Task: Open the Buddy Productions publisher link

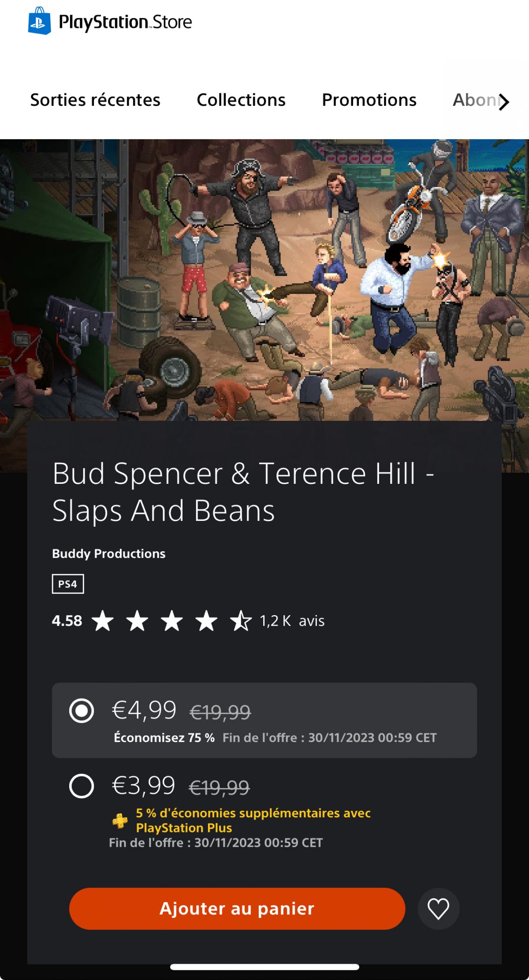Action: coord(109,553)
